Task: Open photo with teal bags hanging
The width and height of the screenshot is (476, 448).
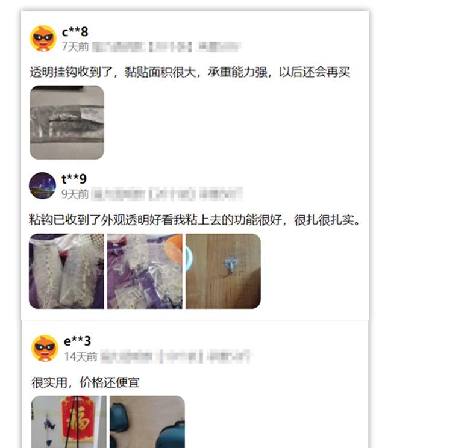Action: (147, 422)
